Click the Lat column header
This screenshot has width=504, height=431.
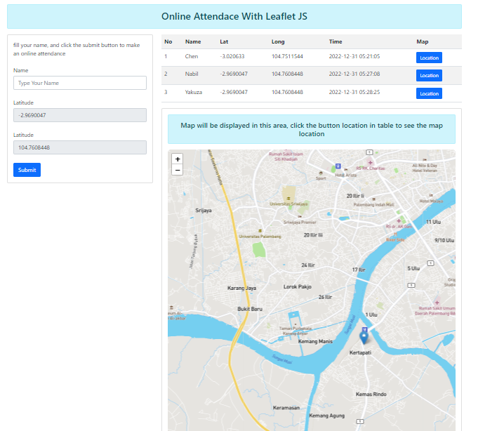click(224, 42)
